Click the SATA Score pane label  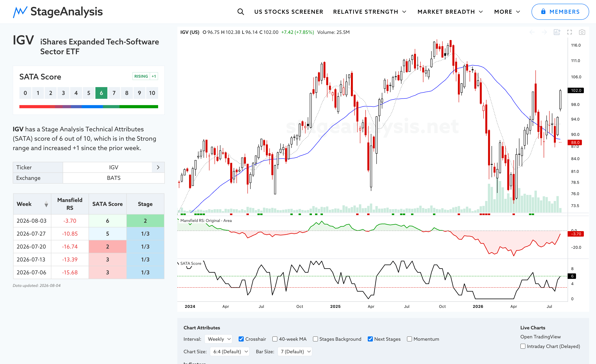(x=191, y=263)
